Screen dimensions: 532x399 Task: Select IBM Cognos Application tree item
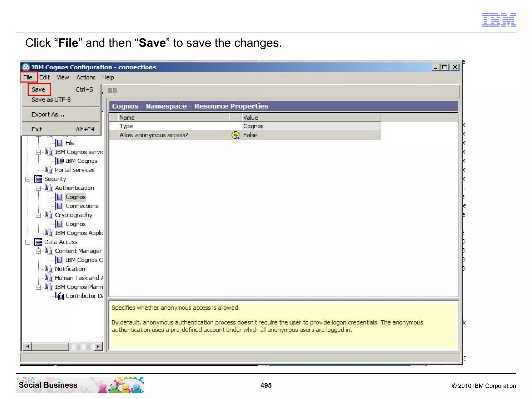[79, 233]
